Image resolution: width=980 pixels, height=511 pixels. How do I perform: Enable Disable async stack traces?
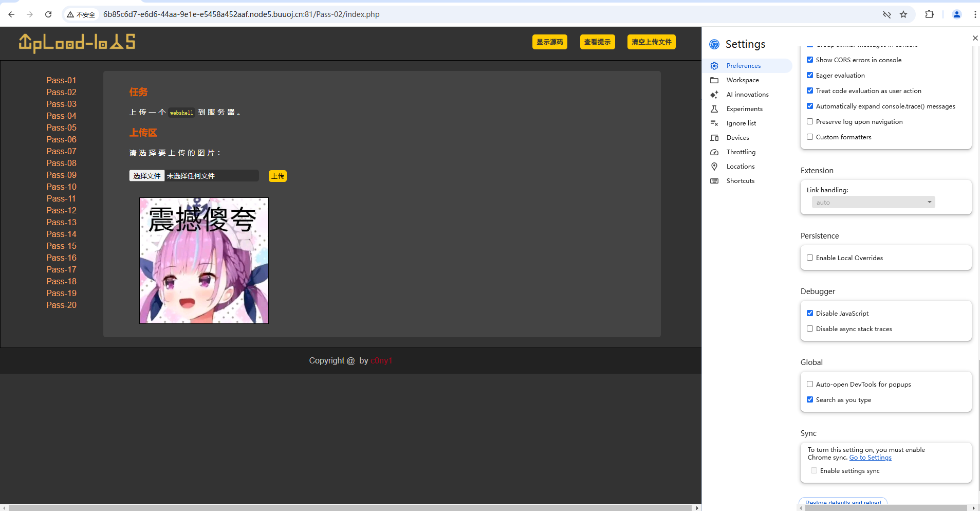810,328
